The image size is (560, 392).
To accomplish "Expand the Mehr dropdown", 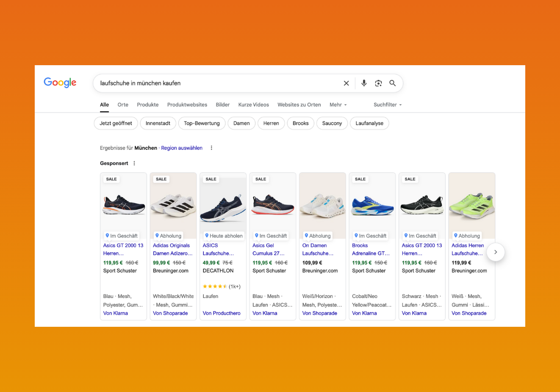I will 338,105.
